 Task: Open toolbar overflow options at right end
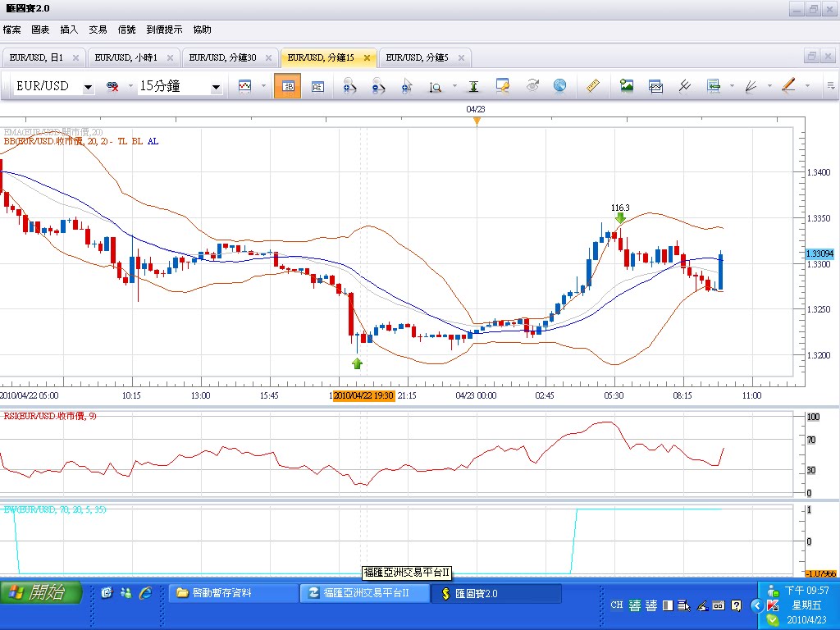coord(831,85)
